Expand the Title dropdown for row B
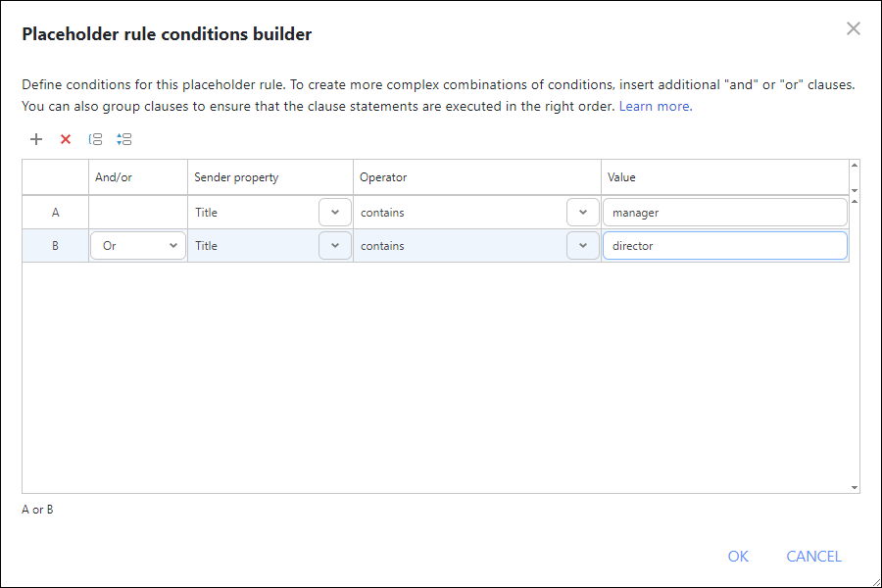This screenshot has height=588, width=882. pyautogui.click(x=334, y=245)
